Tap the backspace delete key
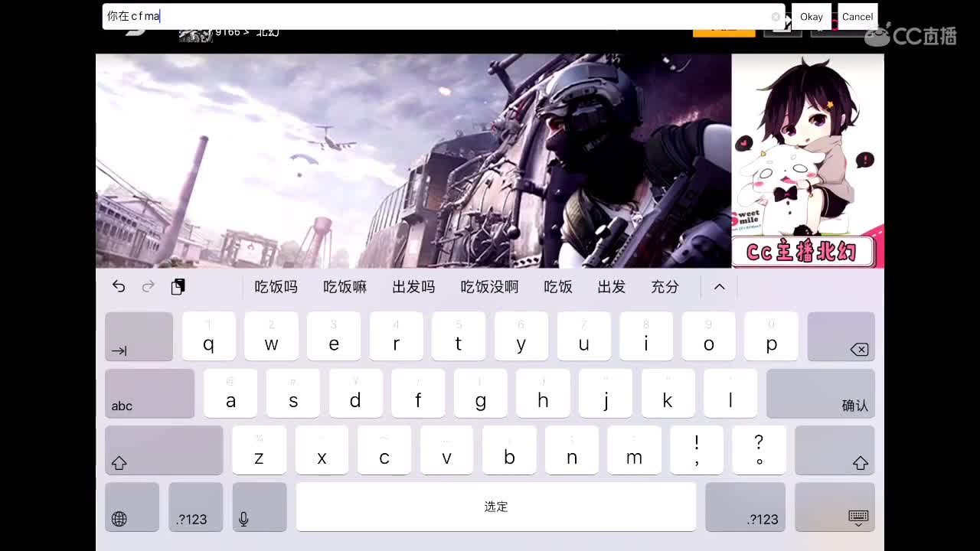 [x=841, y=336]
